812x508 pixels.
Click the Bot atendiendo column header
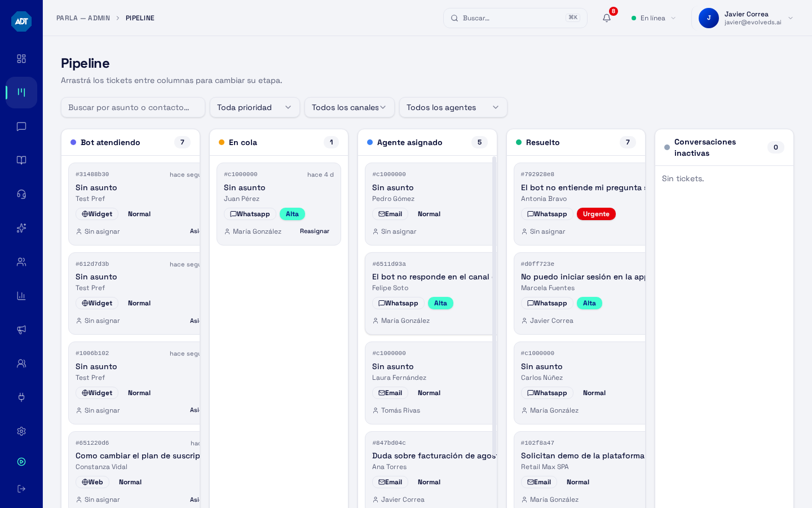pos(130,142)
